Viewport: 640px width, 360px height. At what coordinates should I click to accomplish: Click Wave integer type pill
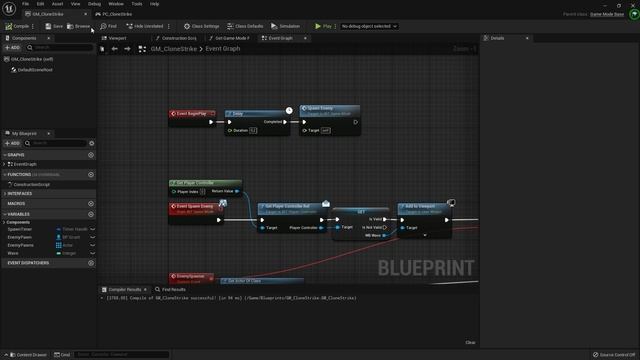click(x=67, y=253)
